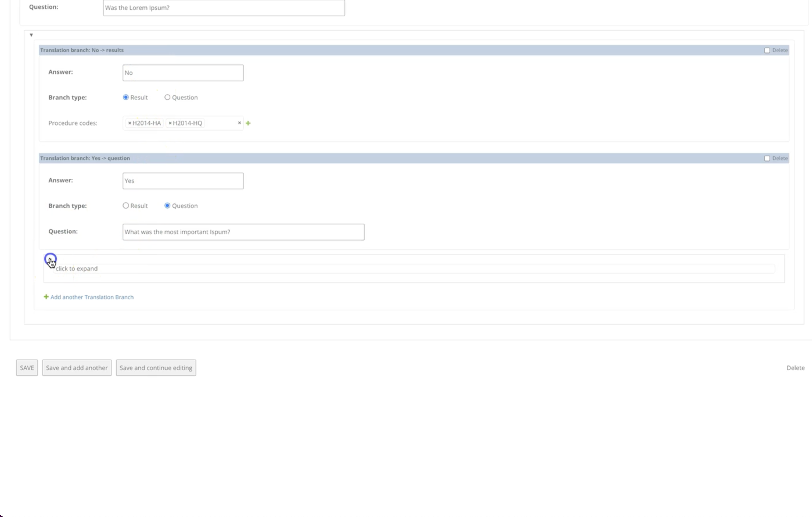Click Save and add another
This screenshot has height=517, width=812.
click(x=77, y=368)
